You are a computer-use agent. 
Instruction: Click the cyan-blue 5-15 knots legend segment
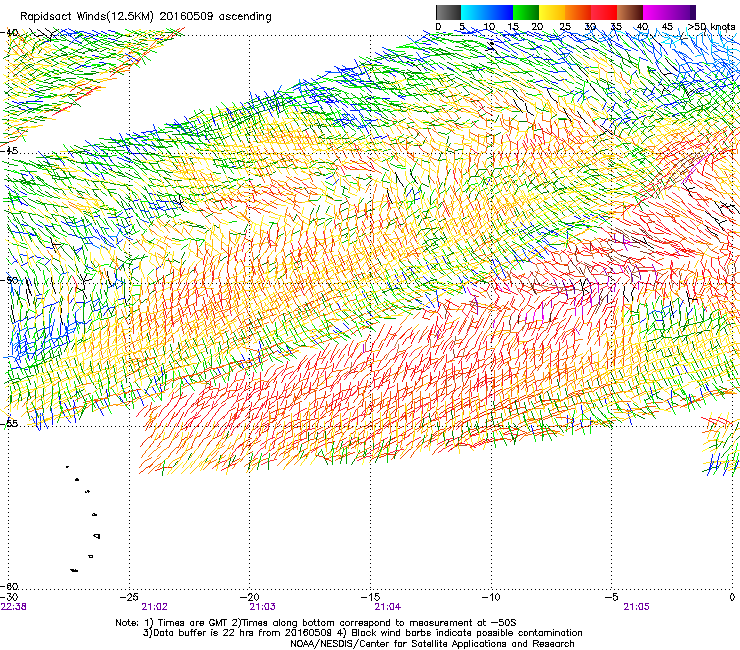point(487,12)
